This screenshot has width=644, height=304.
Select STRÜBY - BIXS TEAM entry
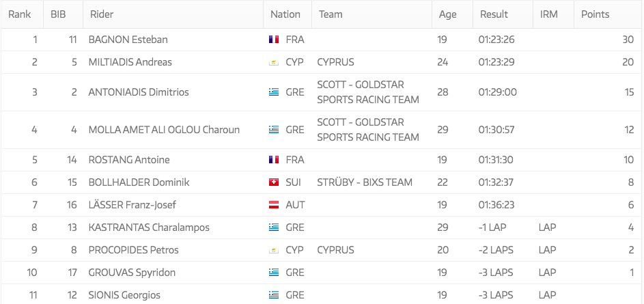365,182
